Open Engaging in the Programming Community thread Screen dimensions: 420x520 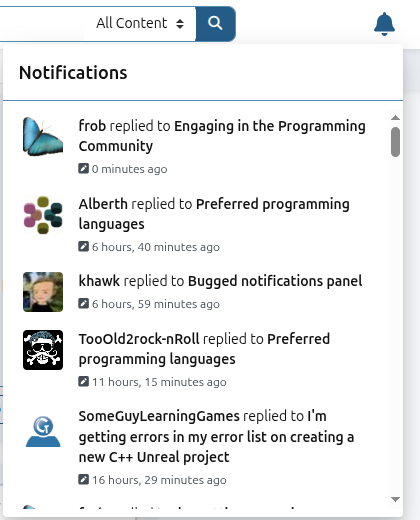click(222, 136)
